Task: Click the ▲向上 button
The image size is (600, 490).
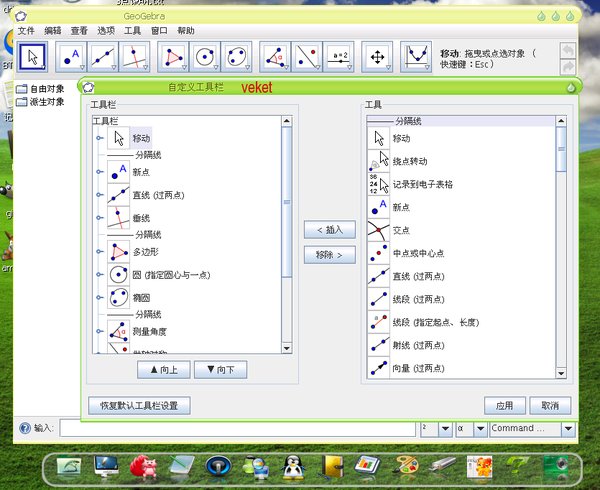Action: click(164, 370)
